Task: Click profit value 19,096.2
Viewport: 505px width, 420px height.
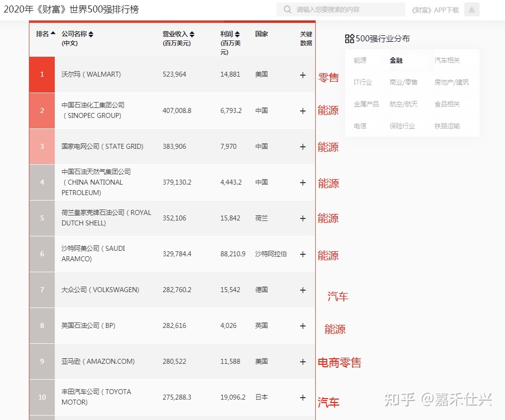Action: pyautogui.click(x=233, y=397)
